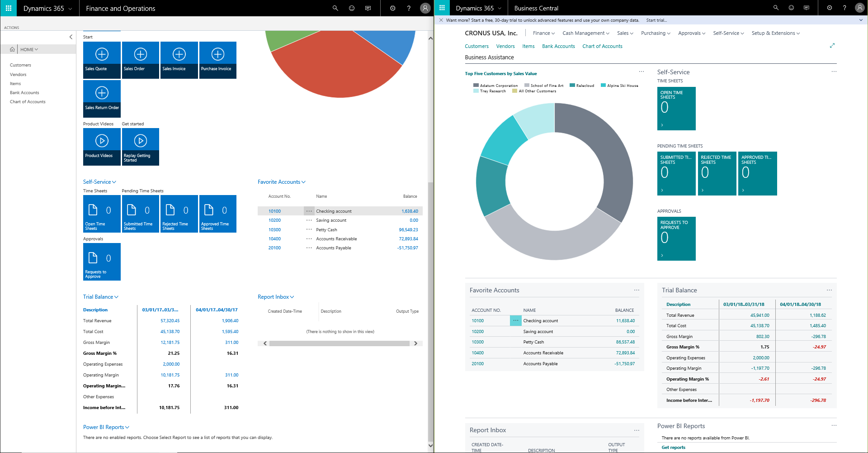Open the Finance menu in Business Central
The height and width of the screenshot is (453, 868).
(x=543, y=33)
